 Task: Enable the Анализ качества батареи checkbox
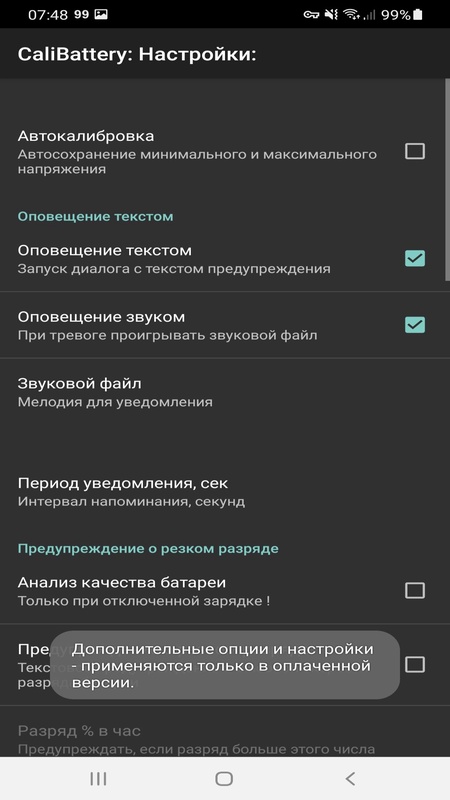414,590
